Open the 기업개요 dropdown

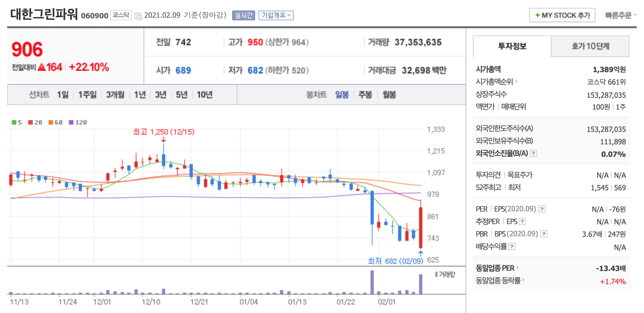tap(276, 15)
